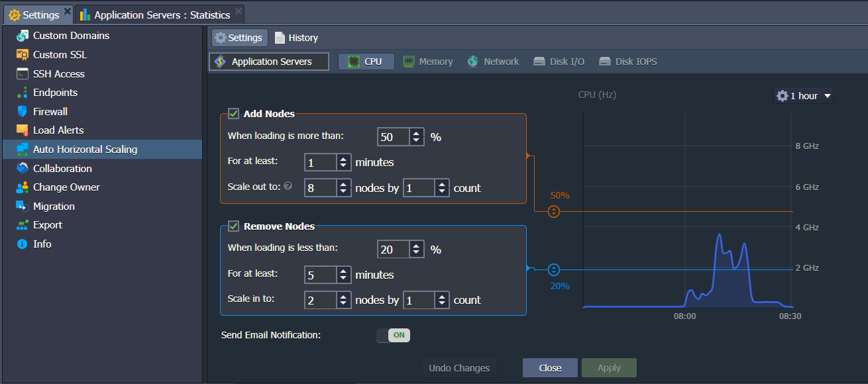This screenshot has height=384, width=868.
Task: Click the Close button
Action: [x=550, y=368]
